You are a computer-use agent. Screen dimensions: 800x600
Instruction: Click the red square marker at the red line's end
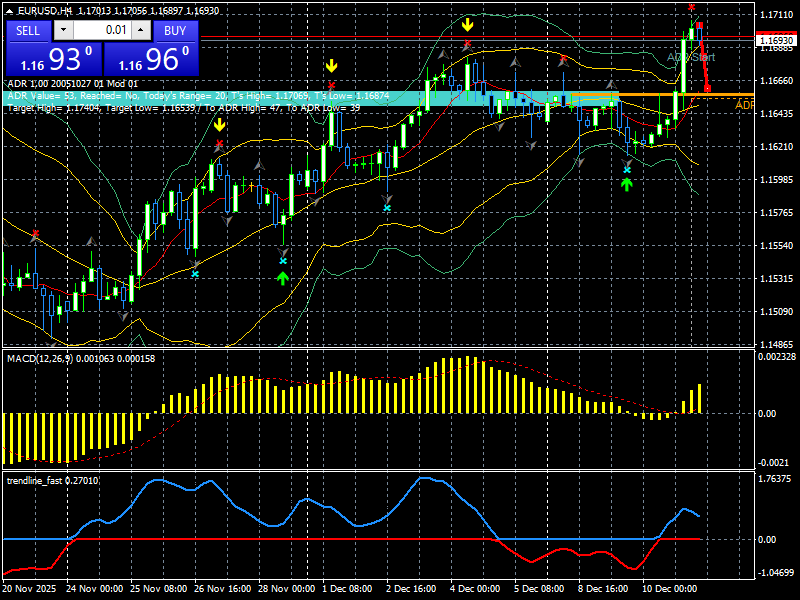pyautogui.click(x=708, y=89)
